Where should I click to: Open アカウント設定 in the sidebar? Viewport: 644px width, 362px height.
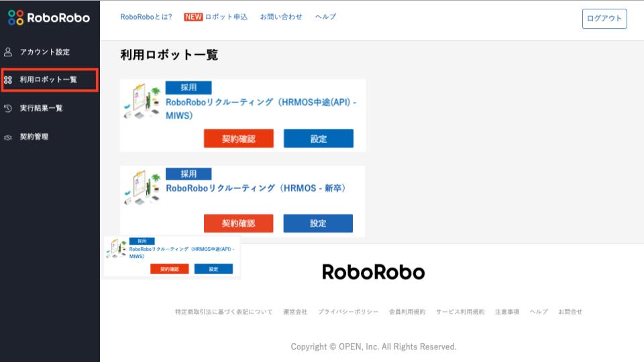pos(45,52)
